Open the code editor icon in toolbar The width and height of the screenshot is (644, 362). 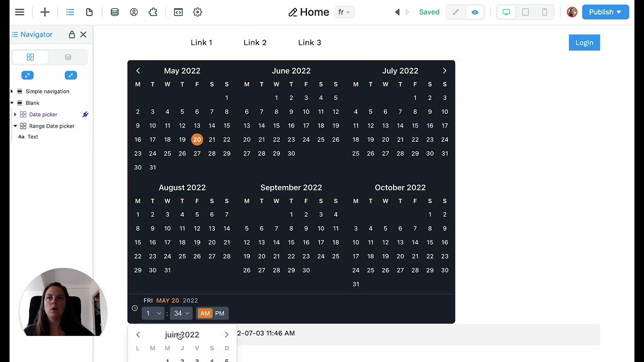[x=178, y=12]
